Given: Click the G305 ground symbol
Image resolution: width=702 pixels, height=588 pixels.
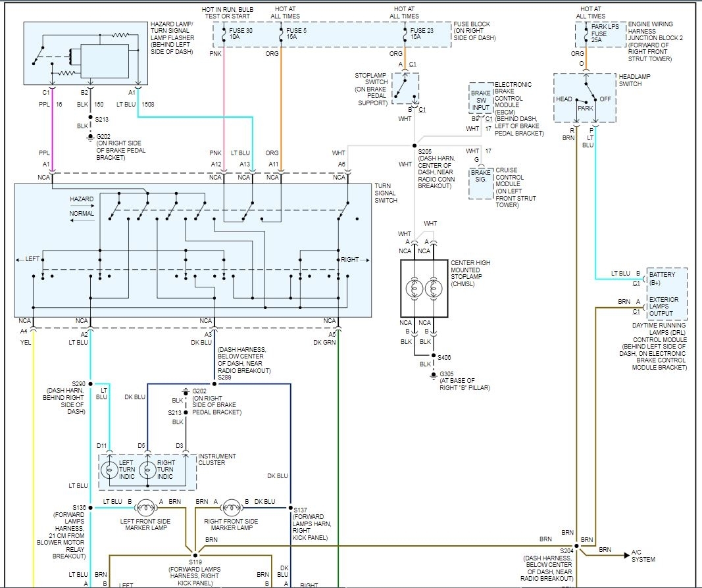Looking at the screenshot, I should (434, 376).
